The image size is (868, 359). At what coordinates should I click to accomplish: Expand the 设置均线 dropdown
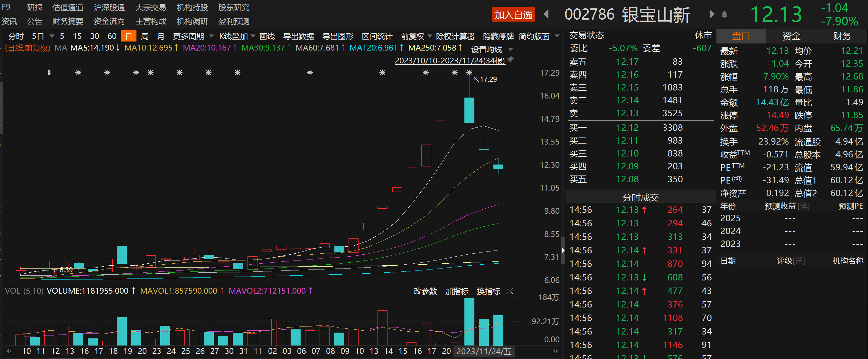(510, 49)
